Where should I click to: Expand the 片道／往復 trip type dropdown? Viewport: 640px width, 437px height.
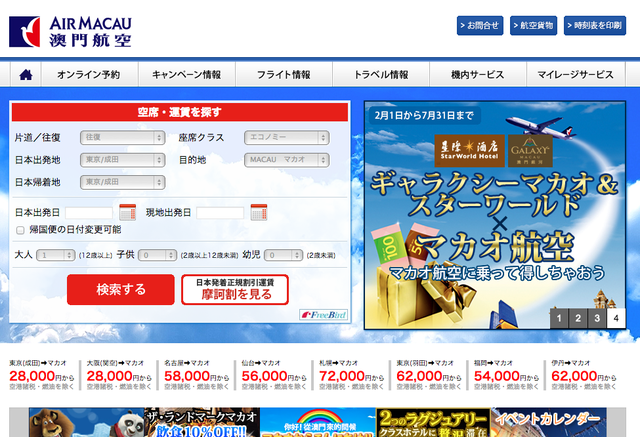click(x=122, y=138)
